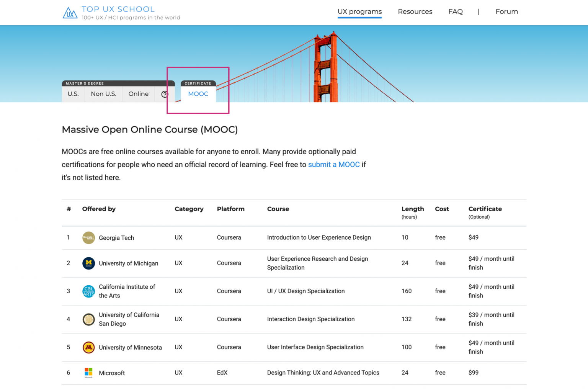The image size is (588, 389).
Task: Click the University of Minnesota logo icon
Action: tap(88, 348)
